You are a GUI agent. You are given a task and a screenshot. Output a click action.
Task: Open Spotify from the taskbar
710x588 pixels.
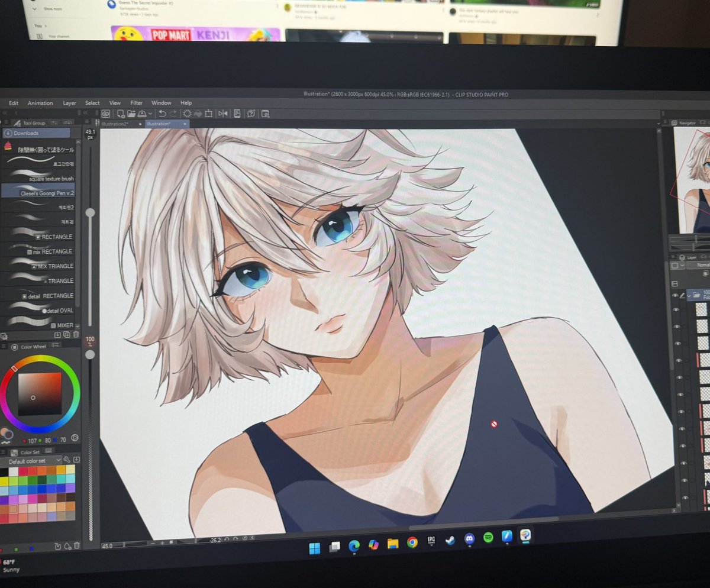click(x=488, y=538)
